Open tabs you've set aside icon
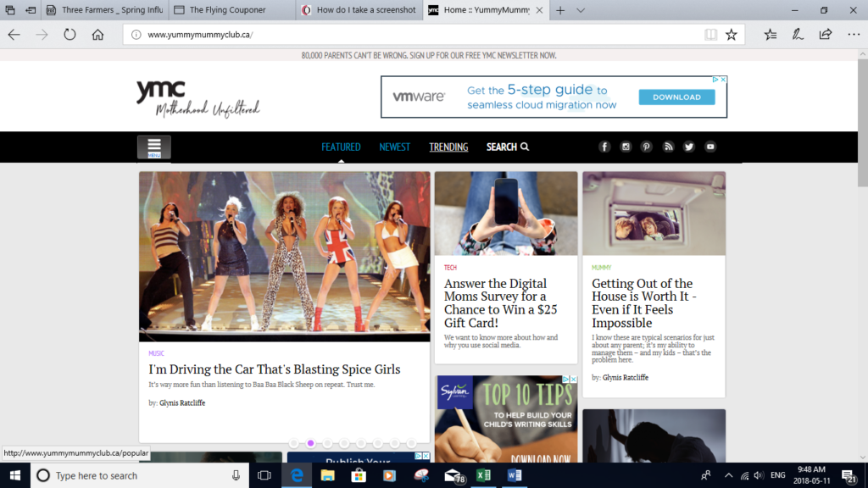 point(10,10)
